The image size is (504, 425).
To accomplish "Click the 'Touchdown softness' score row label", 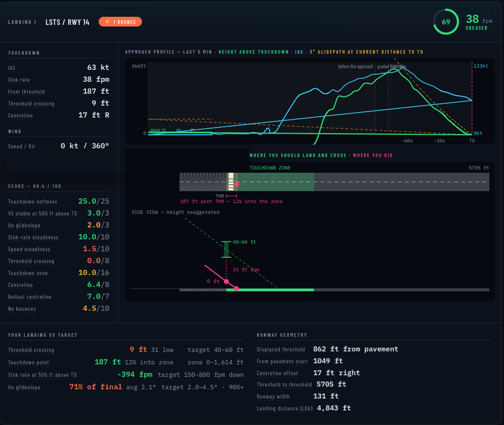I will [x=33, y=201].
